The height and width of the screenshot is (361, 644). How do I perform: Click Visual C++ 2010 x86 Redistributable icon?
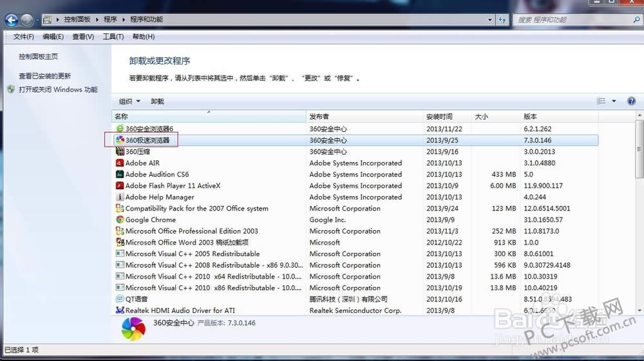[120, 288]
